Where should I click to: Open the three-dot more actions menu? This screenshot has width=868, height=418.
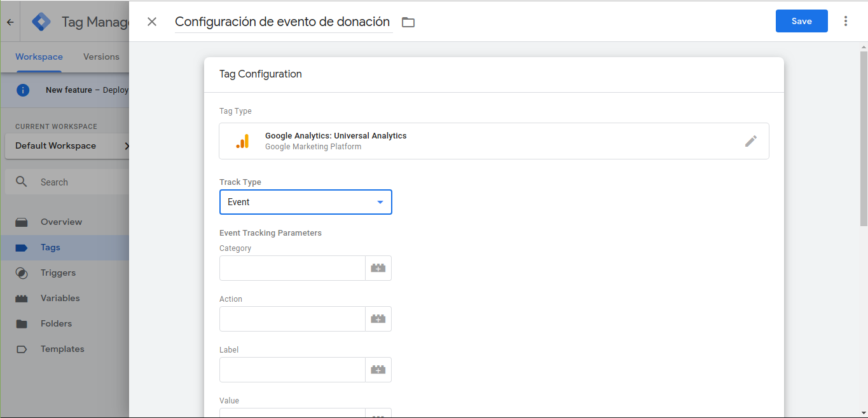coord(846,21)
